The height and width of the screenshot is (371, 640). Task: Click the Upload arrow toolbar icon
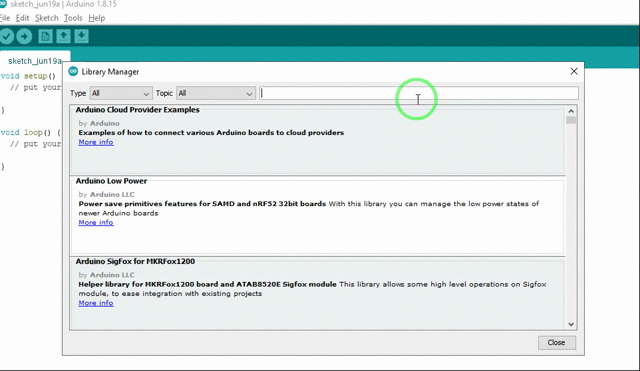click(x=24, y=37)
